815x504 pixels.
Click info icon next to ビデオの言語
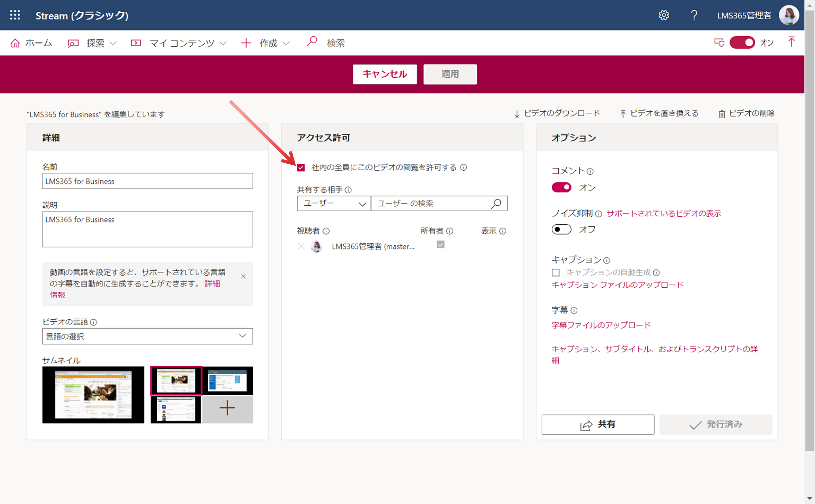(94, 322)
